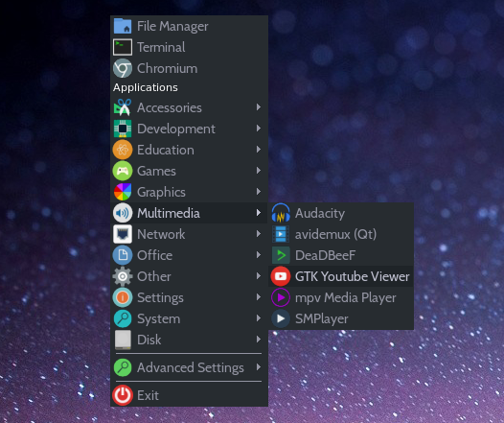
Task: Click the Chromium browser icon
Action: click(123, 68)
